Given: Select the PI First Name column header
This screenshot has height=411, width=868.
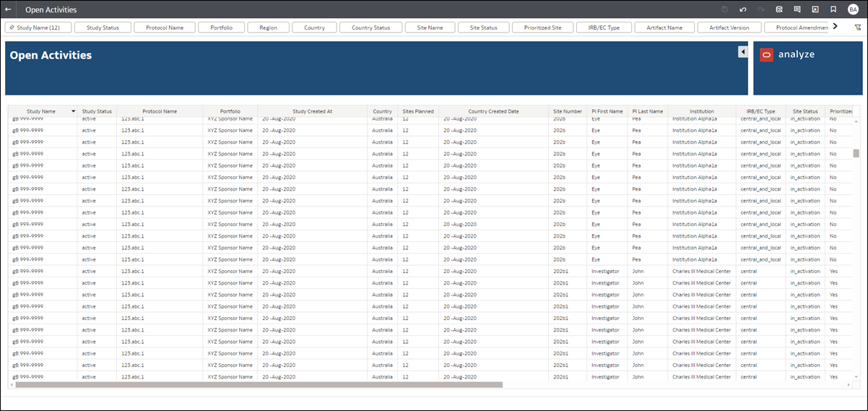Looking at the screenshot, I should click(607, 111).
